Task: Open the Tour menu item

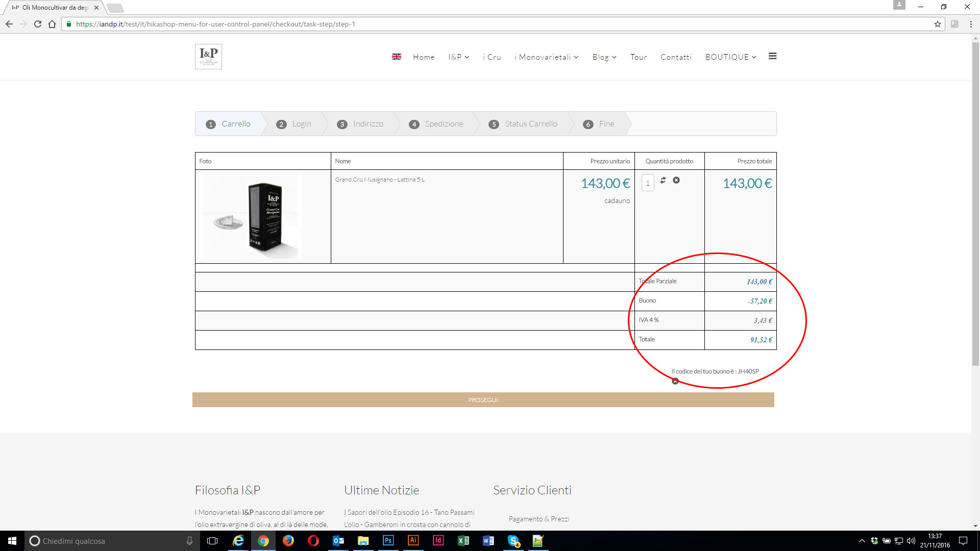Action: point(638,57)
